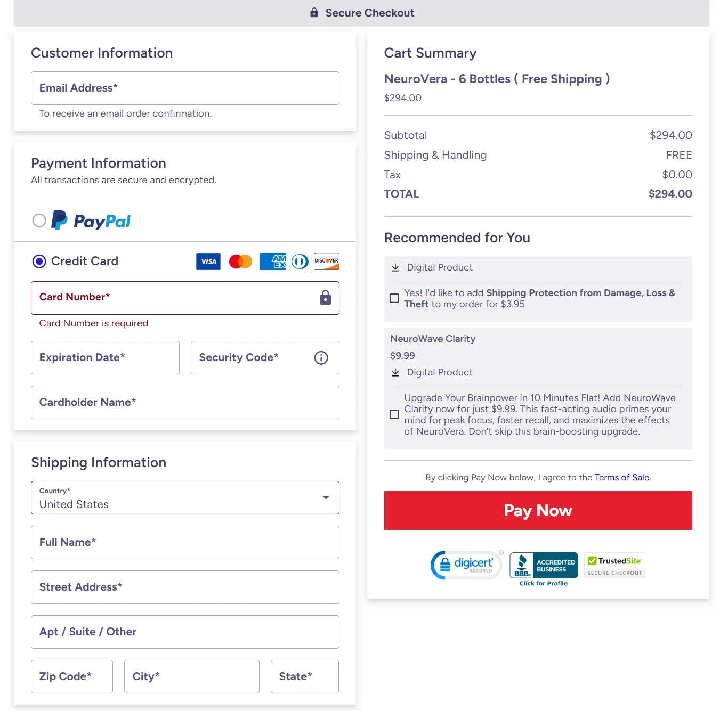Open the Country dropdown
The width and height of the screenshot is (728, 711).
pos(185,498)
